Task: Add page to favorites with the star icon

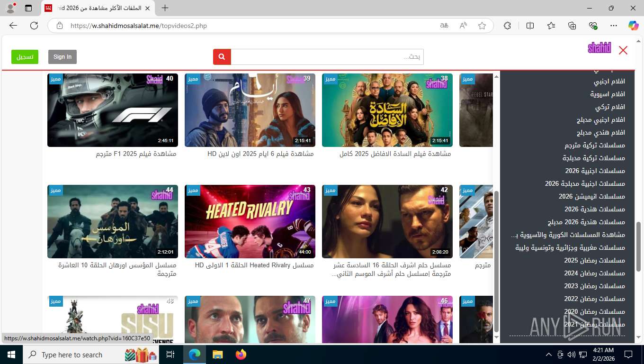Action: (482, 26)
